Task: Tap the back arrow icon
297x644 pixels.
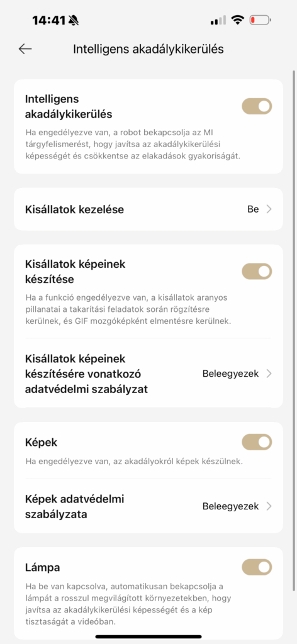Action: point(25,49)
